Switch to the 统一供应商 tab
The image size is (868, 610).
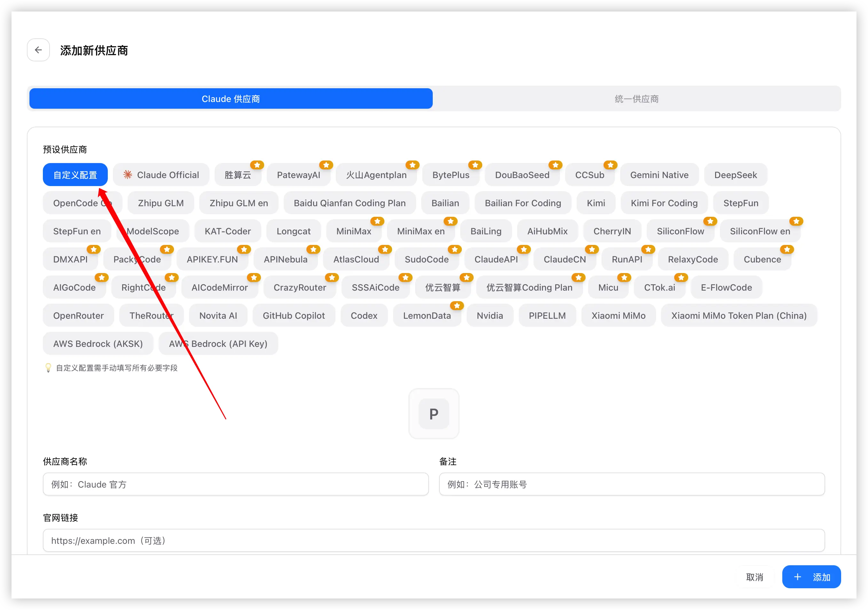637,99
